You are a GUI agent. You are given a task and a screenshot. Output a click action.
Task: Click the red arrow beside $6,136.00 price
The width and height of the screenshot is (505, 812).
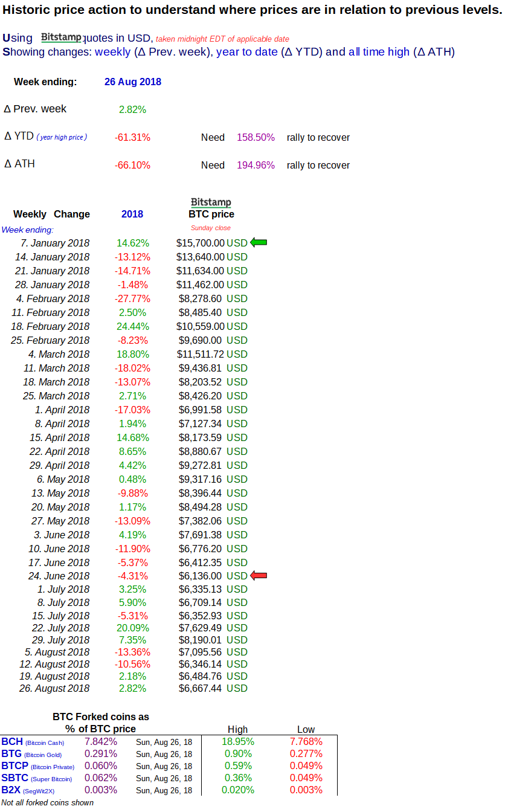pos(259,576)
